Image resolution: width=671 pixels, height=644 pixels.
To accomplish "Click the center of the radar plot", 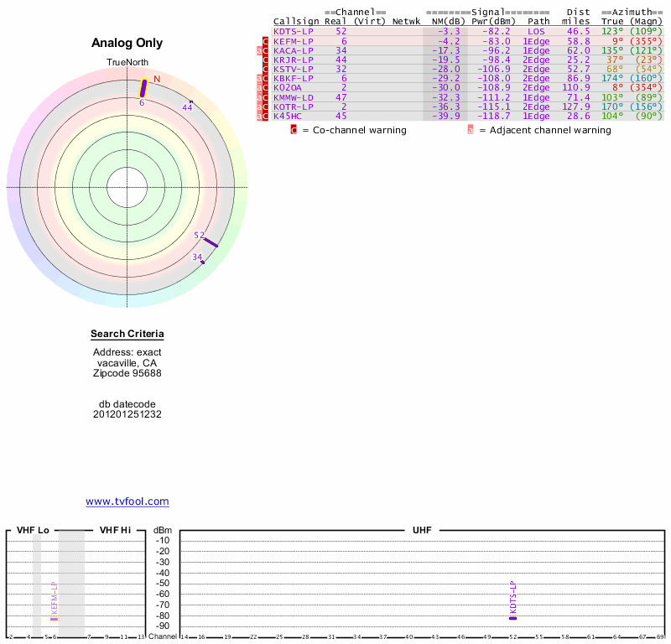I will coord(127,186).
